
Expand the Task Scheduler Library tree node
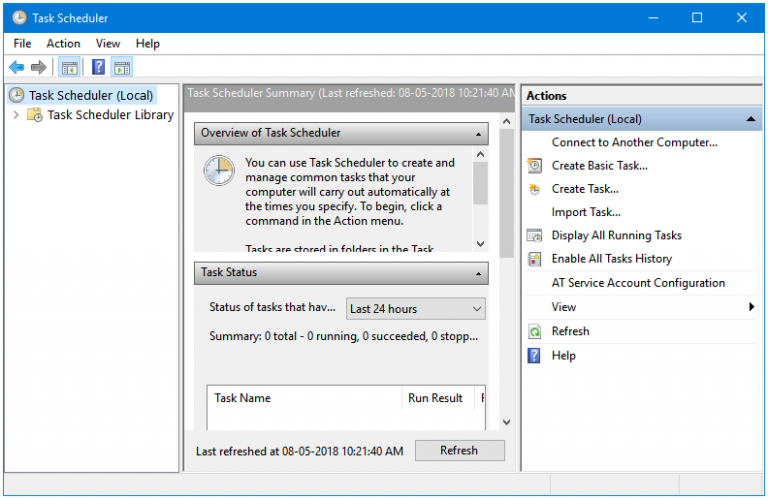coord(16,115)
